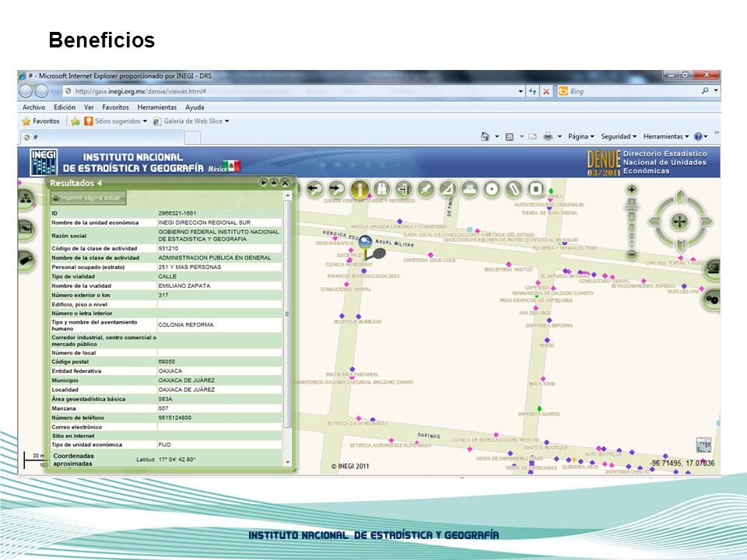
Task: Open the address bar history dropdown arrow
Action: pyautogui.click(x=521, y=92)
